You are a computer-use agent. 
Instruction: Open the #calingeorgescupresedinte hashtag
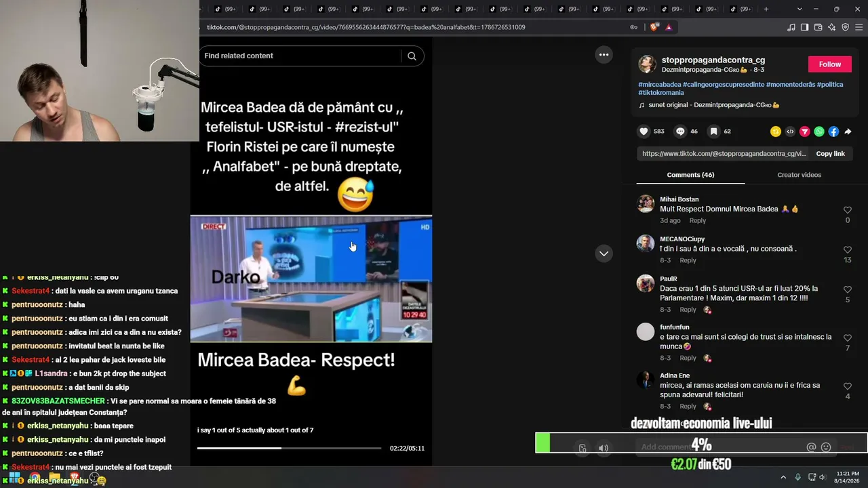(724, 85)
